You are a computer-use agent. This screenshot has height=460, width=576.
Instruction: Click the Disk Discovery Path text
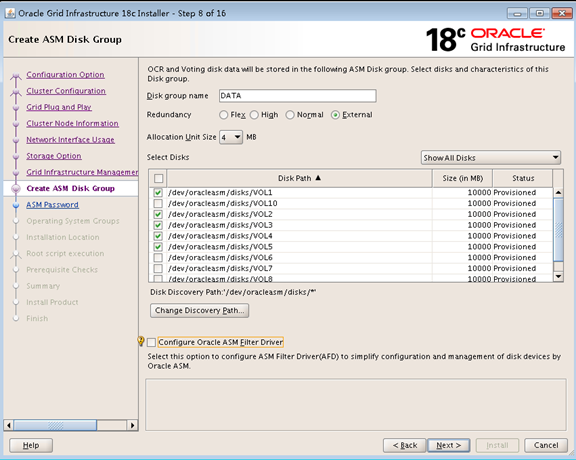pyautogui.click(x=233, y=292)
